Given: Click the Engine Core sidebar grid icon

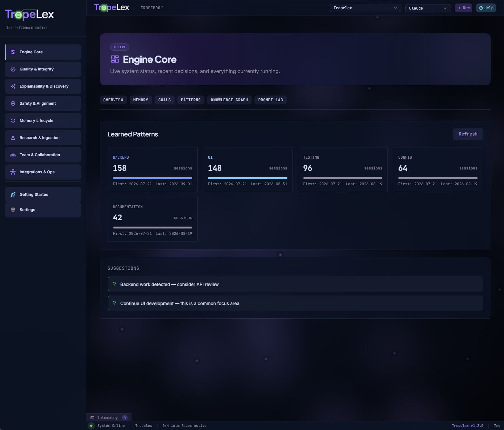Looking at the screenshot, I should click(x=13, y=52).
